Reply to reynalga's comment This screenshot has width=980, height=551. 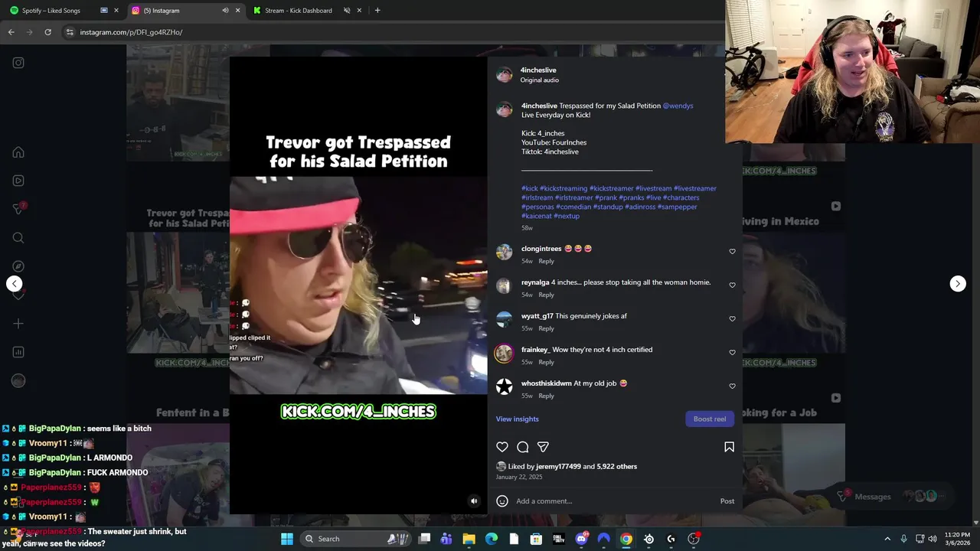pyautogui.click(x=546, y=295)
